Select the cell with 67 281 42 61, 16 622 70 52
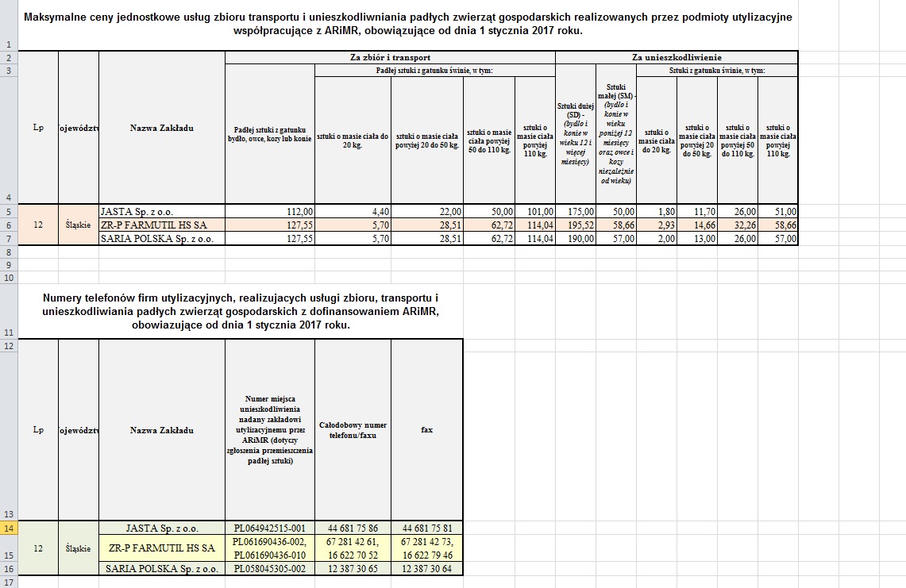Viewport: 906px width, 588px height. tap(353, 548)
